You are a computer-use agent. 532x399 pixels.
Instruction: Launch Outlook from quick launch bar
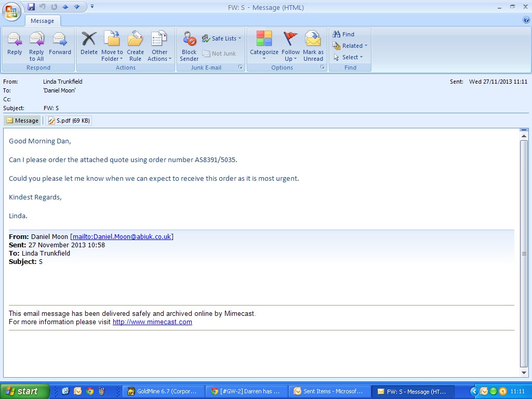[78, 391]
